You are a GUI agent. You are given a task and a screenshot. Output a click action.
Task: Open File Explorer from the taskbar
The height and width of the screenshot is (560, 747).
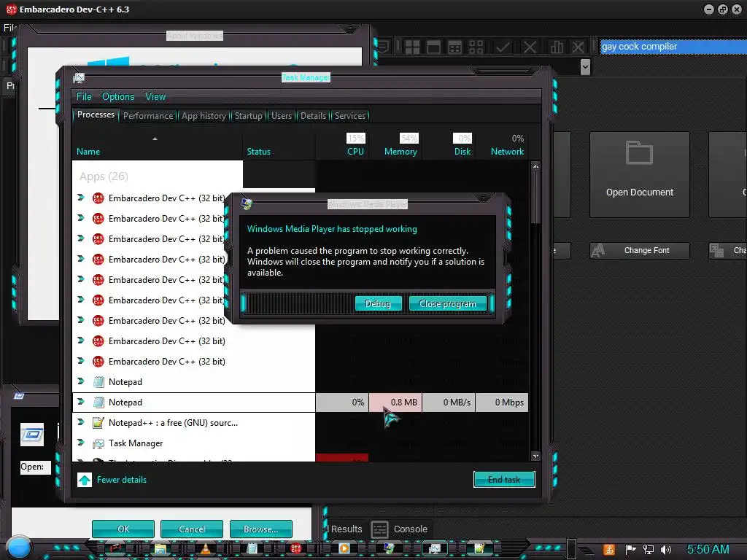[160, 549]
